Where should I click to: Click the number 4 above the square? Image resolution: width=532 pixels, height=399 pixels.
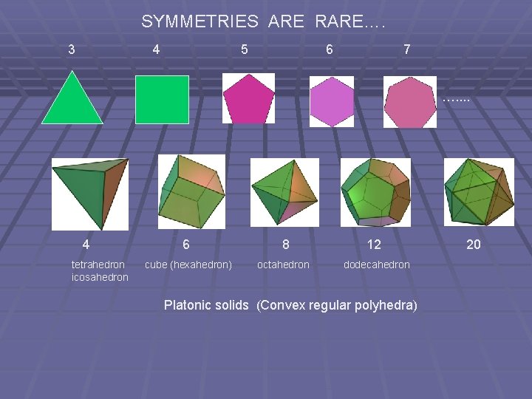[156, 50]
